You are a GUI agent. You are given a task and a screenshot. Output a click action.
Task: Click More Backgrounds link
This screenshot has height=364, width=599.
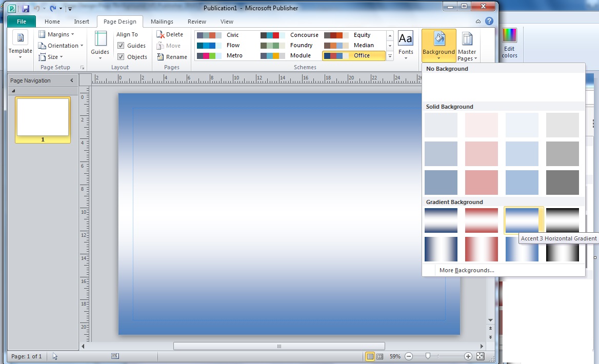tap(467, 270)
